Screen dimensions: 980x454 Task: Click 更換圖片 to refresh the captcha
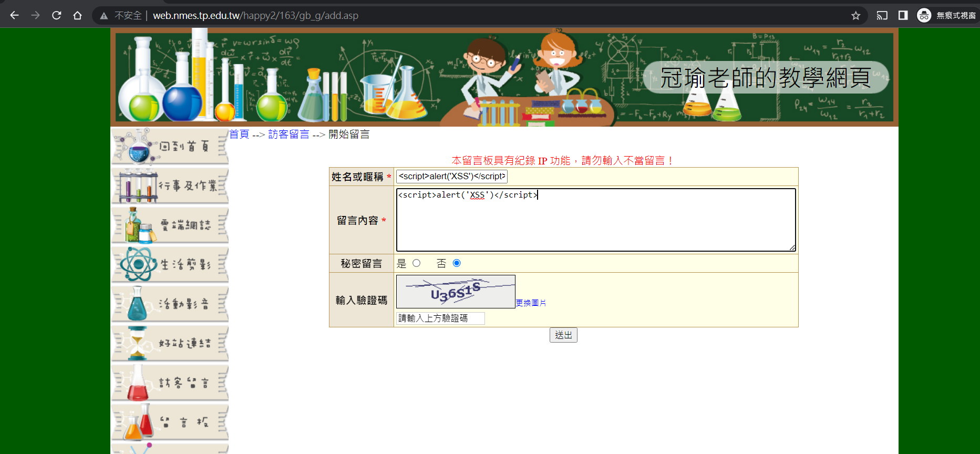click(531, 303)
